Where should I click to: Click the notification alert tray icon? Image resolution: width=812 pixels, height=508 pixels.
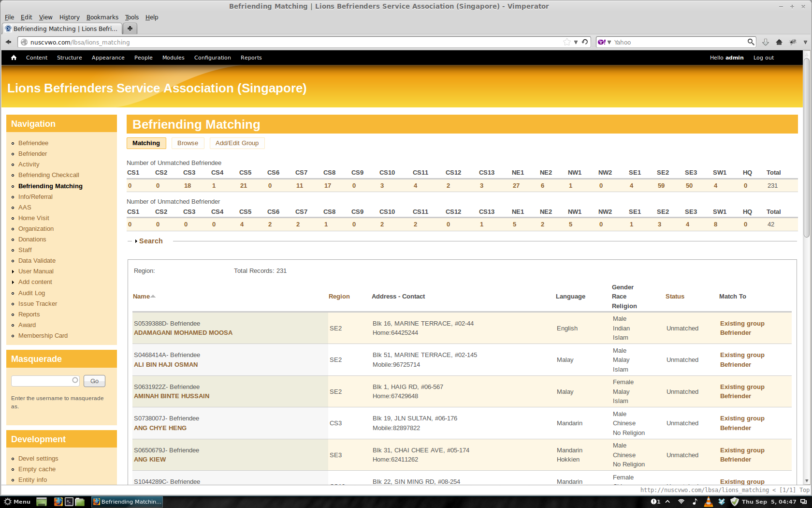coord(655,502)
